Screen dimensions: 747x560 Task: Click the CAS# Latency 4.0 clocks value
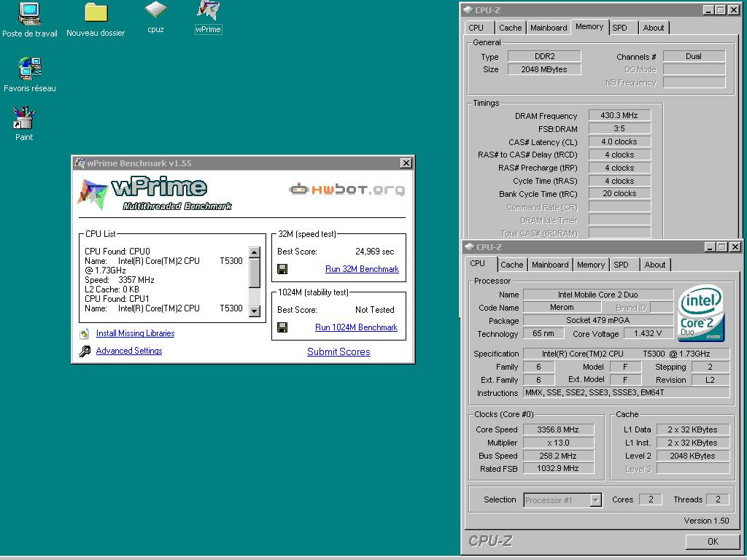[x=619, y=141]
